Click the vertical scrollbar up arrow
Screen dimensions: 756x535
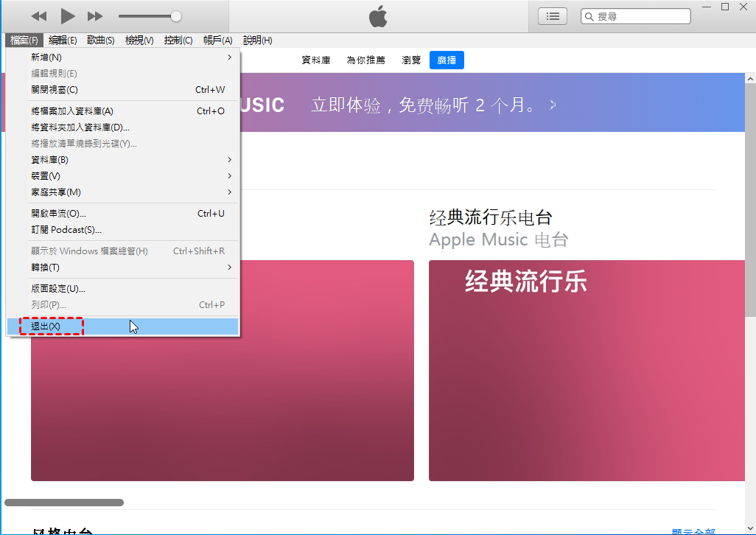750,78
